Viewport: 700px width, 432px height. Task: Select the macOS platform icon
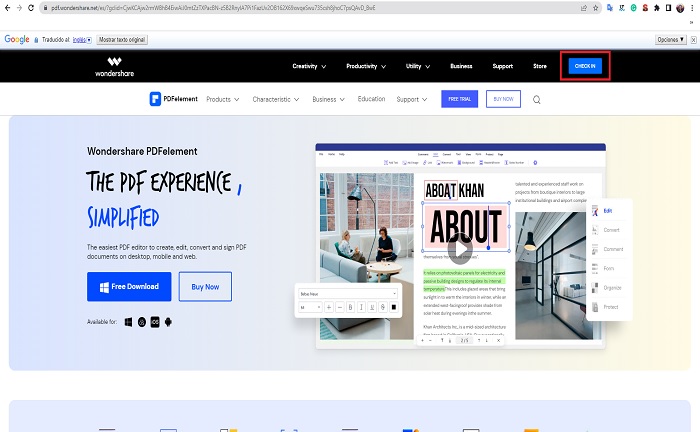[x=142, y=322]
